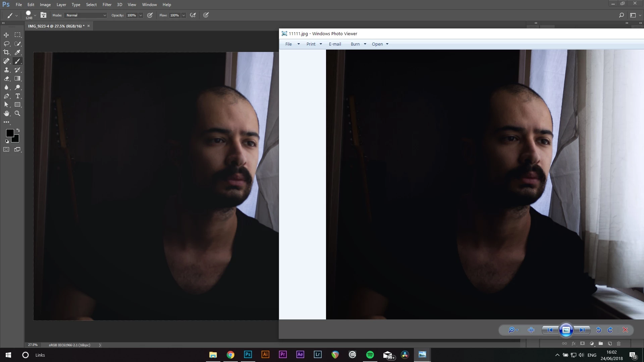Image resolution: width=644 pixels, height=362 pixels.
Task: Play slide show in Photo Viewer
Action: (566, 330)
